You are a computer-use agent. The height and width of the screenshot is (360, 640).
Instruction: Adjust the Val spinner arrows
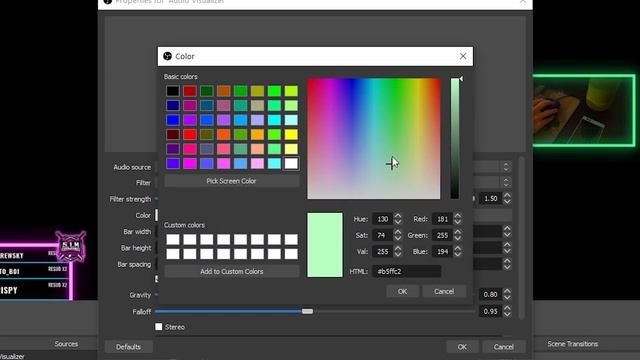398,252
